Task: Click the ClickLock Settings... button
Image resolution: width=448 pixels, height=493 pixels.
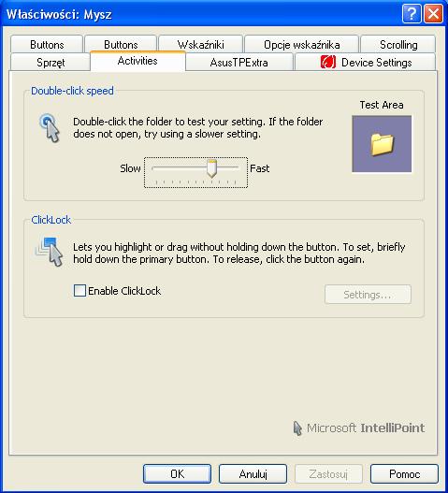Action: (368, 295)
